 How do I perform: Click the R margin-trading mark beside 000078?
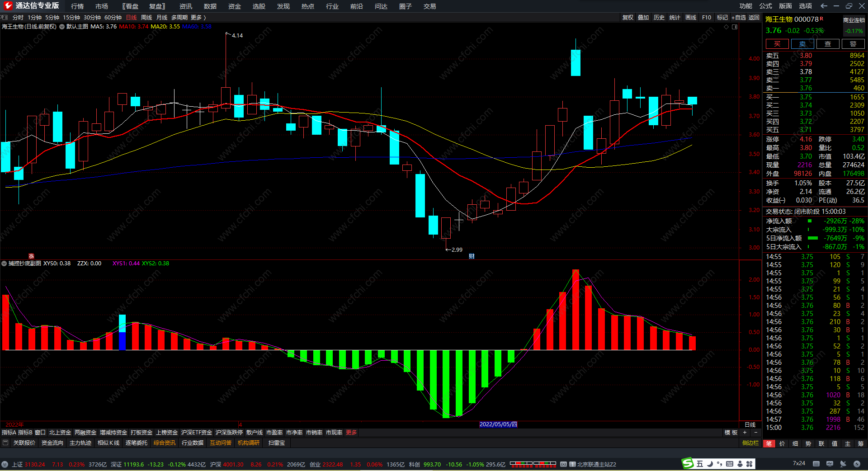point(821,19)
